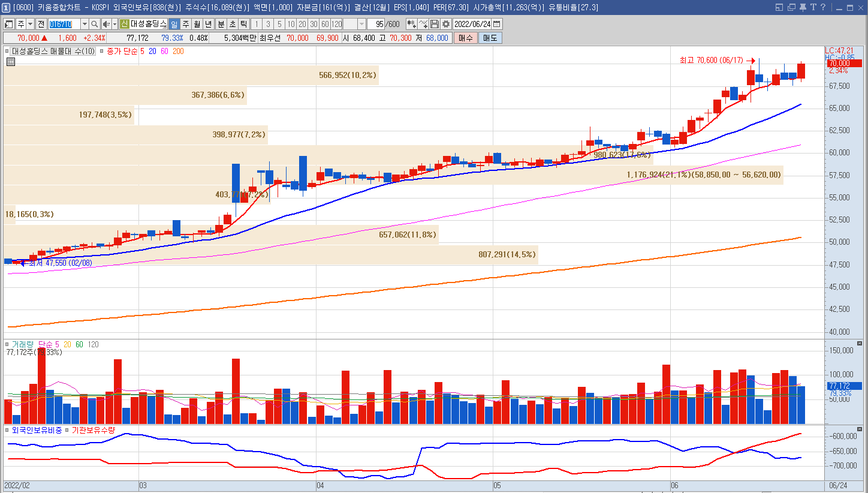This screenshot has width=868, height=493.
Task: Select interval 20 button
Action: [302, 24]
